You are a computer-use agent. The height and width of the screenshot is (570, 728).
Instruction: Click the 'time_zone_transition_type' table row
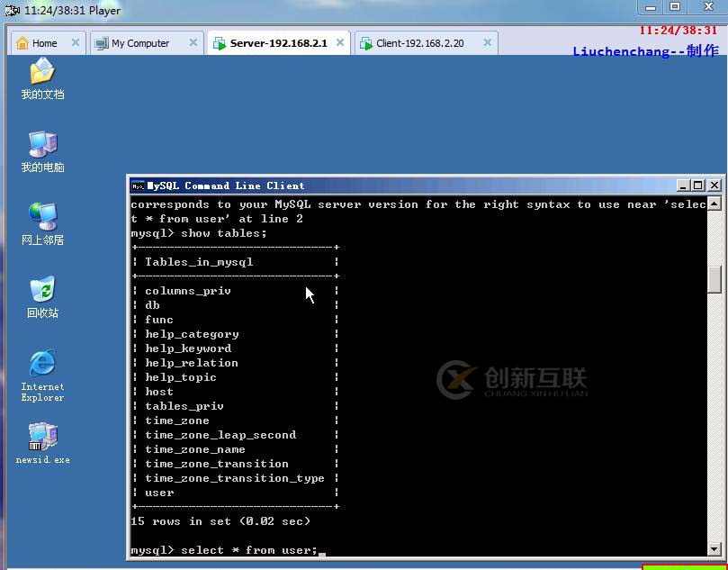(235, 478)
